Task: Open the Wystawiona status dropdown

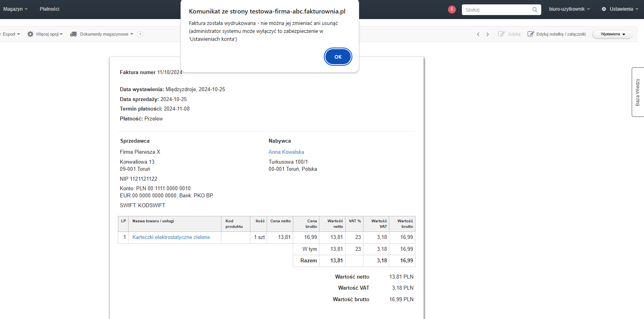Action: coord(613,34)
